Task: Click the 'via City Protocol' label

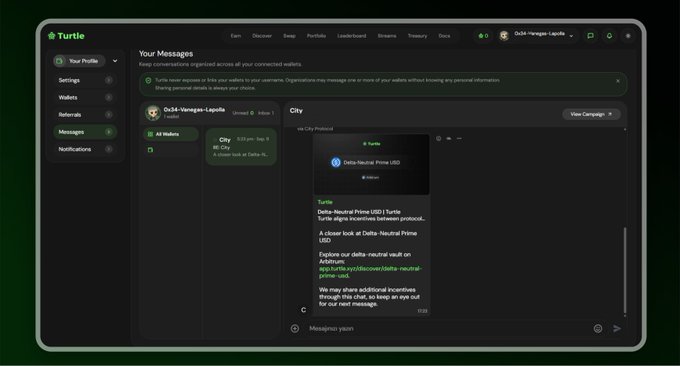Action: point(315,129)
